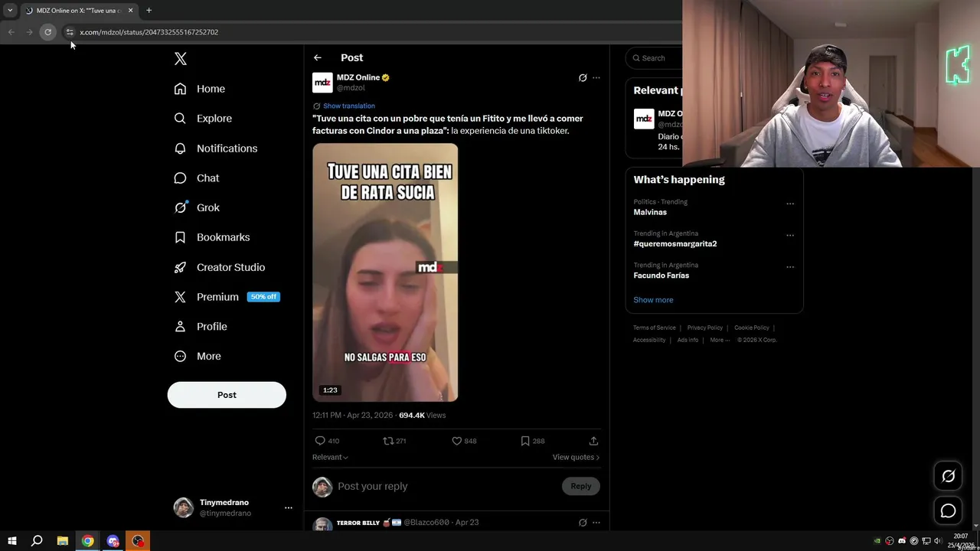
Task: Open Ads info footer link
Action: tap(688, 340)
